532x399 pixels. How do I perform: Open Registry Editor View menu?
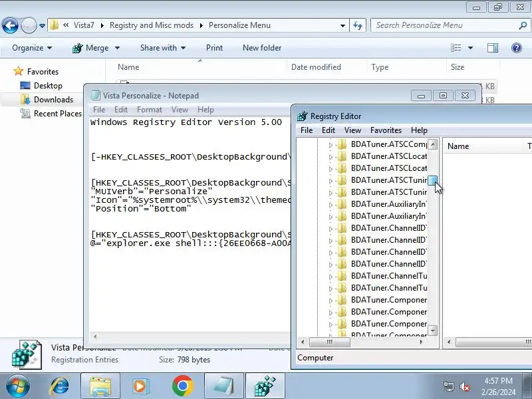(352, 130)
